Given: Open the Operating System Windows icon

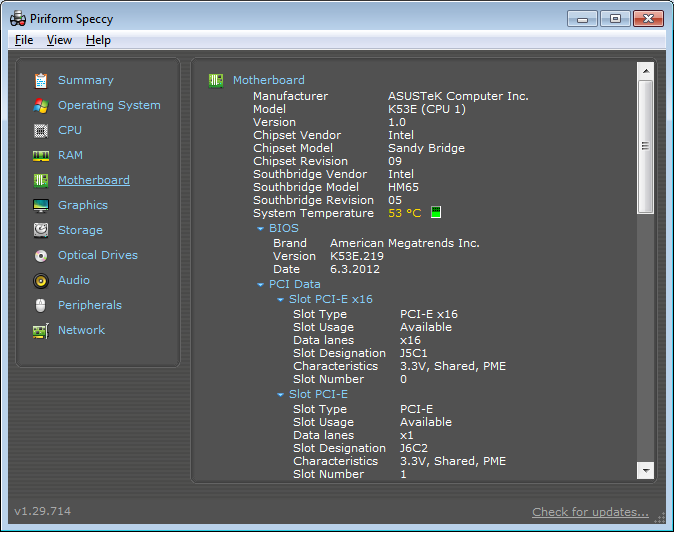Looking at the screenshot, I should click(41, 106).
